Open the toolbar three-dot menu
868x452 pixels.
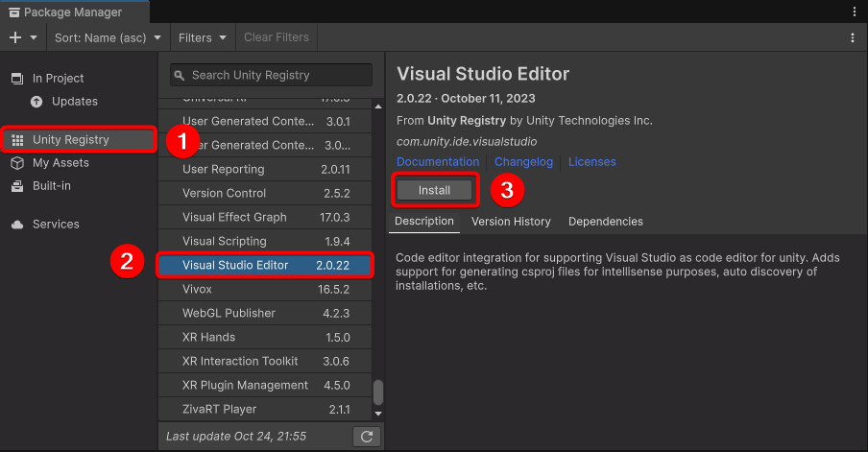tap(852, 37)
